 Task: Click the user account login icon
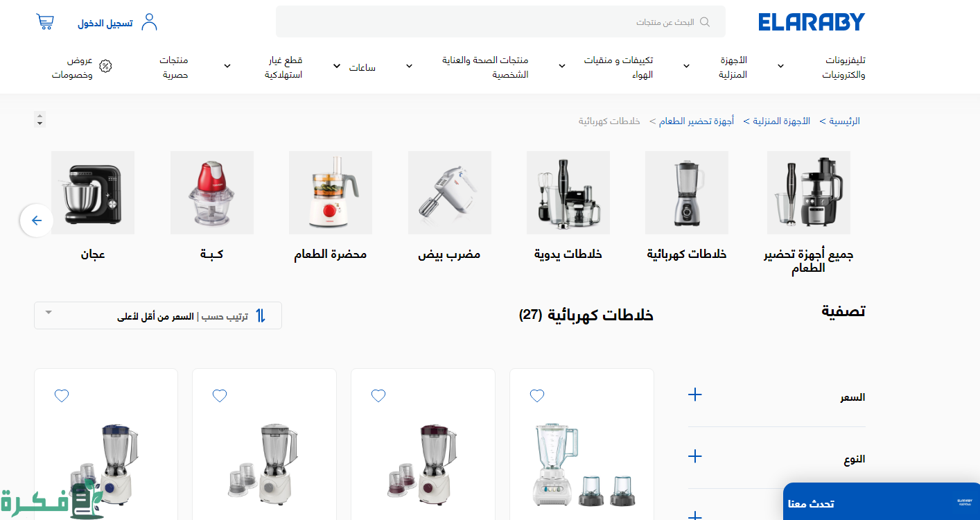(149, 22)
